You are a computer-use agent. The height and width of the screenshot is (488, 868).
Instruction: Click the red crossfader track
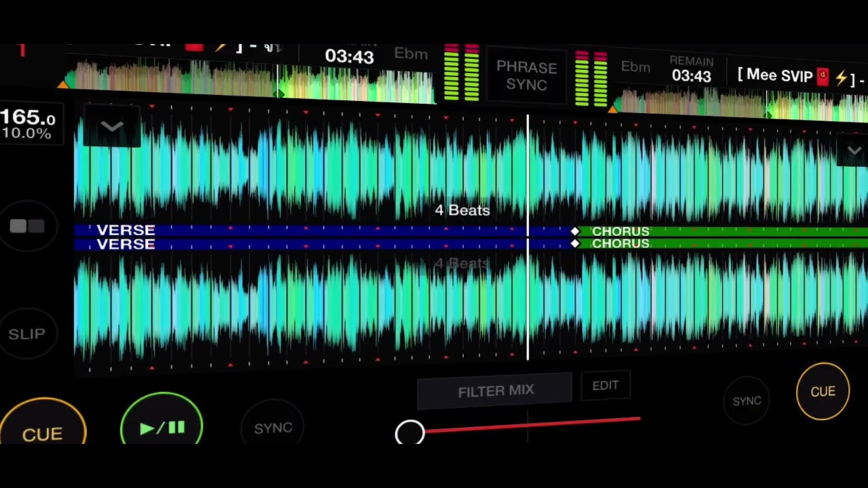click(x=532, y=425)
